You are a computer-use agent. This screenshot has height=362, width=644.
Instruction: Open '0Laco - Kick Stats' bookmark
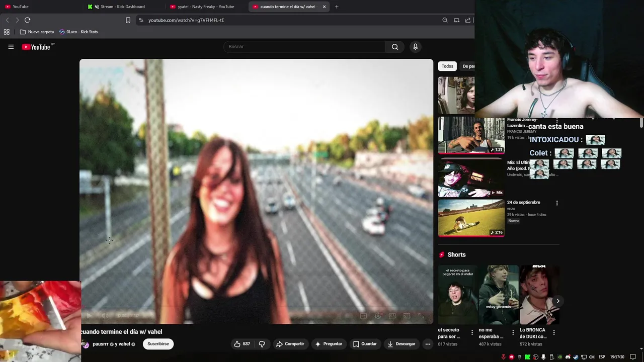tap(78, 32)
